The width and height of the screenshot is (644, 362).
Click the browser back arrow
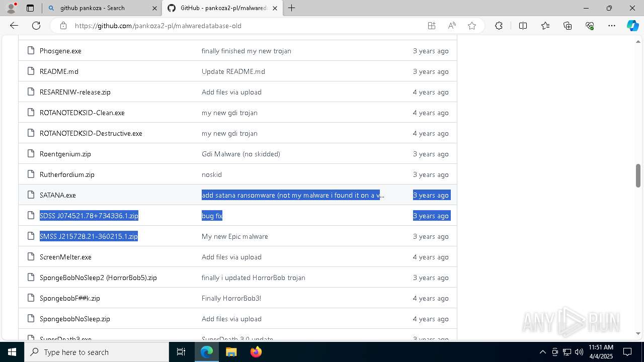14,26
